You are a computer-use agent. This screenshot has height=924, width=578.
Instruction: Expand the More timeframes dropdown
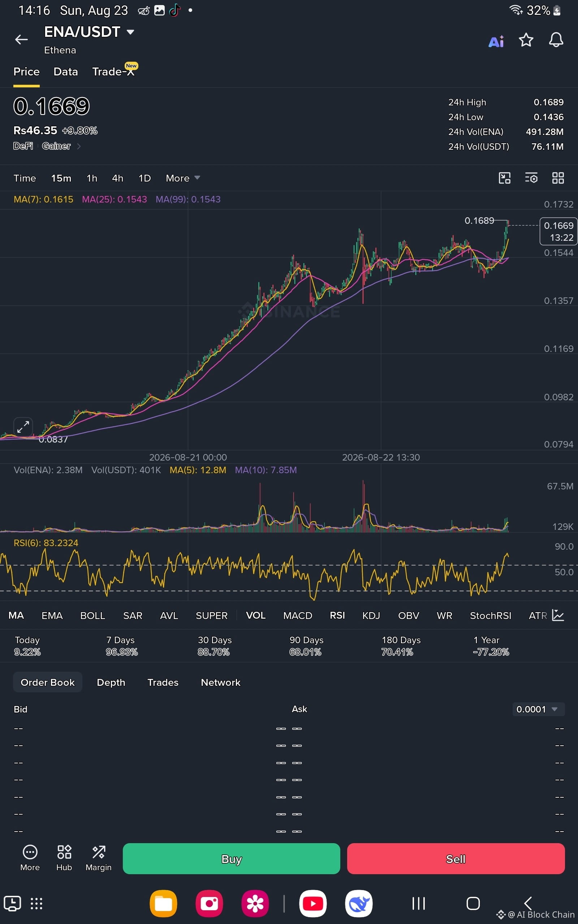coord(183,178)
